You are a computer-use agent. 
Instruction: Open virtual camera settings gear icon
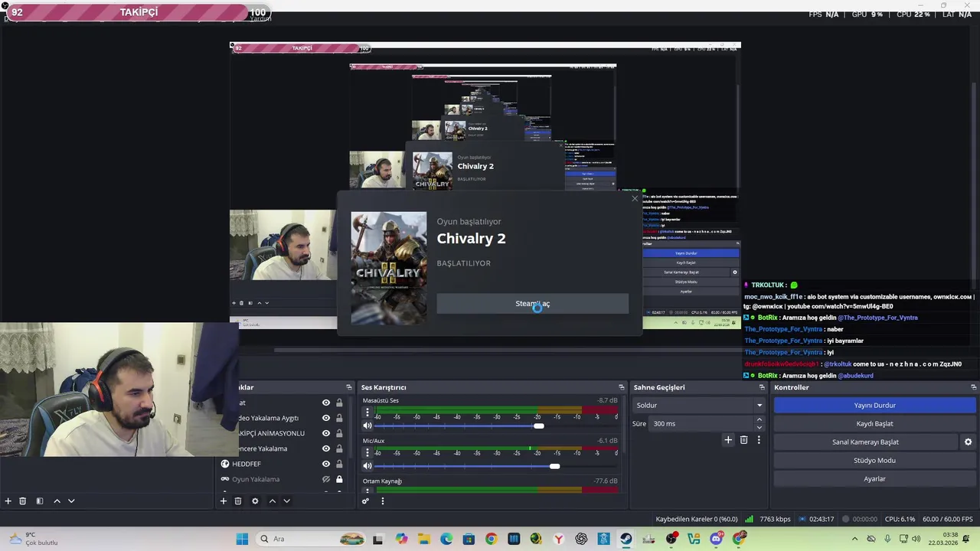point(968,442)
